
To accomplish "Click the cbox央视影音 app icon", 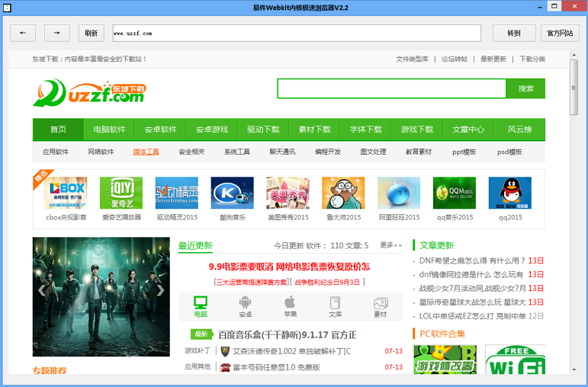I will click(x=66, y=193).
